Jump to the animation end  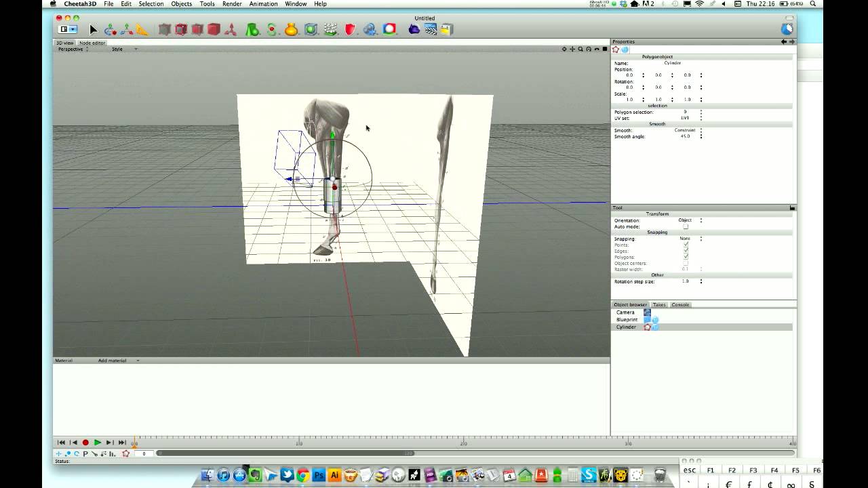tap(122, 443)
